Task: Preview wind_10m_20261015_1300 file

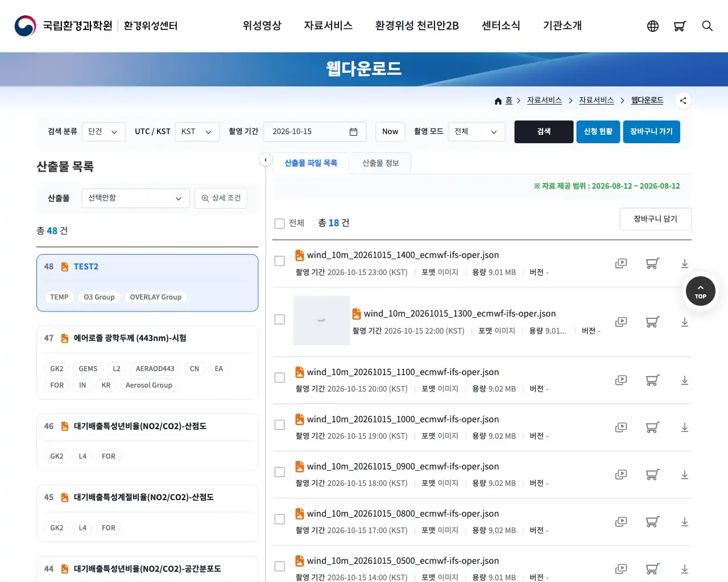Action: coord(621,322)
